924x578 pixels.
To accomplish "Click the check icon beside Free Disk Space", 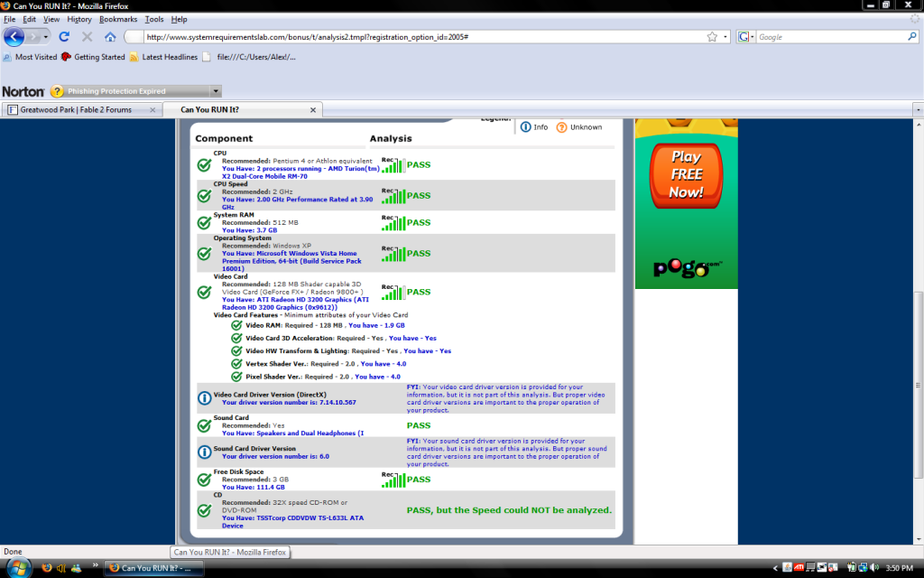I will pos(205,480).
